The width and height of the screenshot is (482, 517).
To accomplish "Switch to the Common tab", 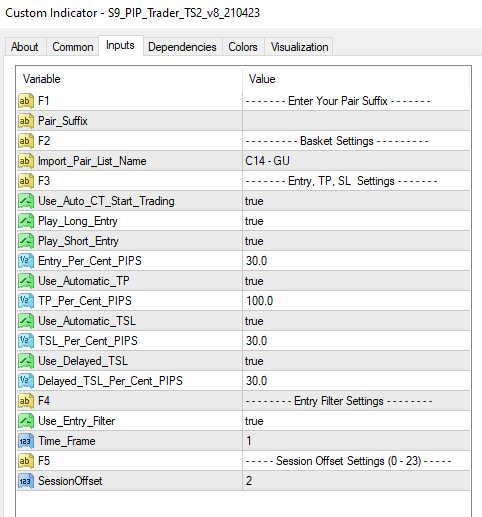I will [x=73, y=47].
